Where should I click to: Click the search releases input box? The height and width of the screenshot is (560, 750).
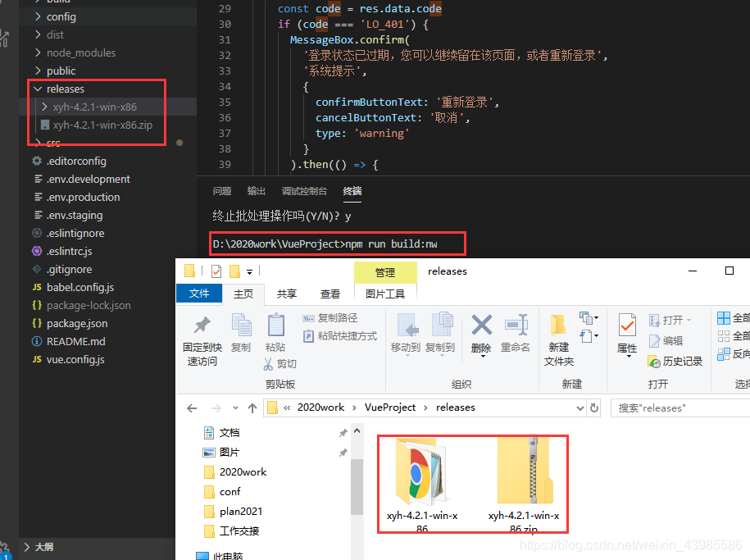pyautogui.click(x=680, y=408)
